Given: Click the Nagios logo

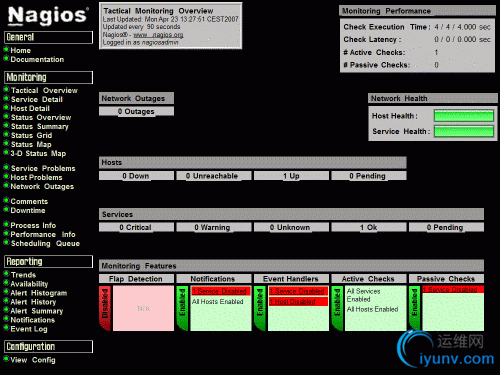Looking at the screenshot, I should coord(48,15).
